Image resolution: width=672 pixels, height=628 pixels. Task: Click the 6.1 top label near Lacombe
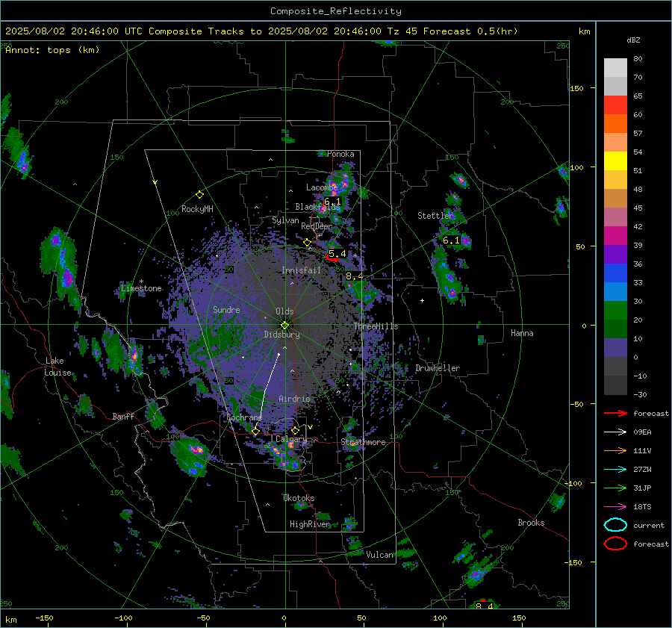(x=332, y=202)
